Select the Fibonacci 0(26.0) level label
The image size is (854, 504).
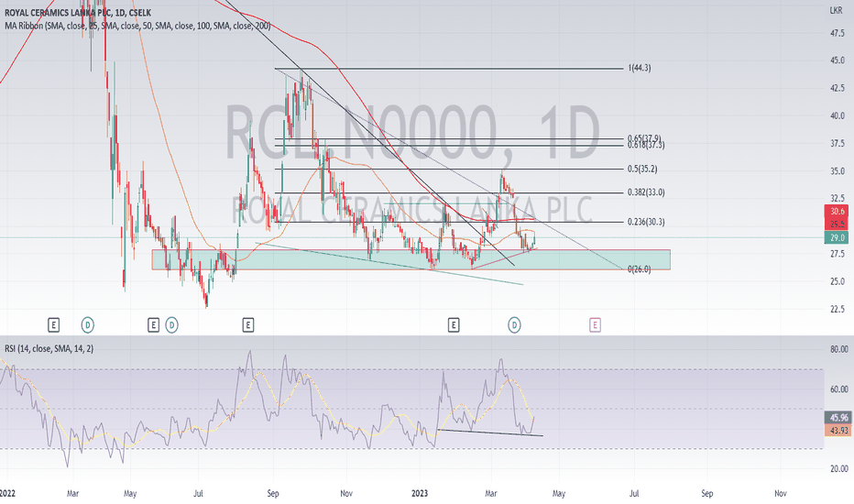(x=640, y=269)
